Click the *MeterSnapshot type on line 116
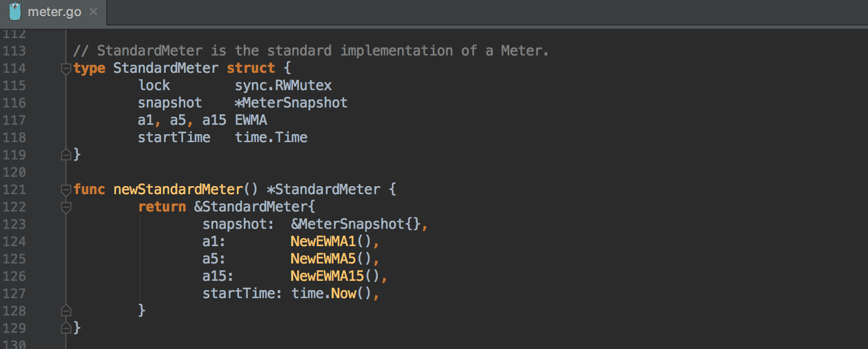 (x=291, y=103)
